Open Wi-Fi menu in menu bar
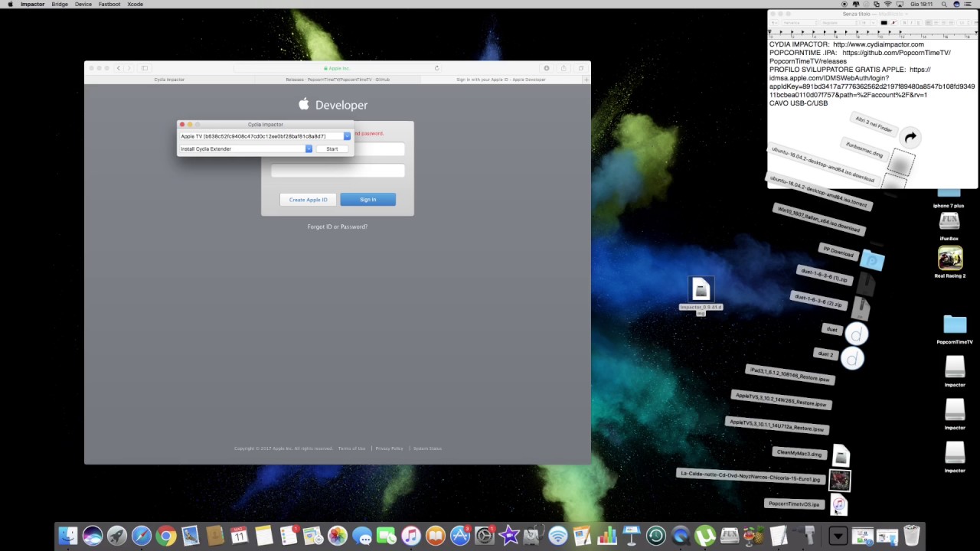 [887, 4]
